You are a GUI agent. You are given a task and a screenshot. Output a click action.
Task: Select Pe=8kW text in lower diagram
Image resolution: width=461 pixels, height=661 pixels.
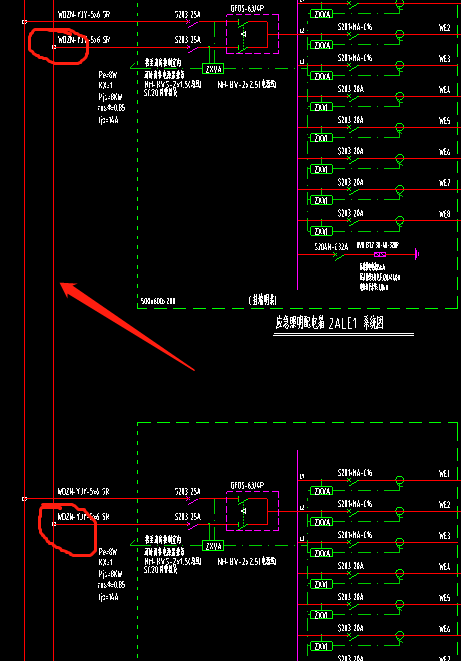[108, 552]
